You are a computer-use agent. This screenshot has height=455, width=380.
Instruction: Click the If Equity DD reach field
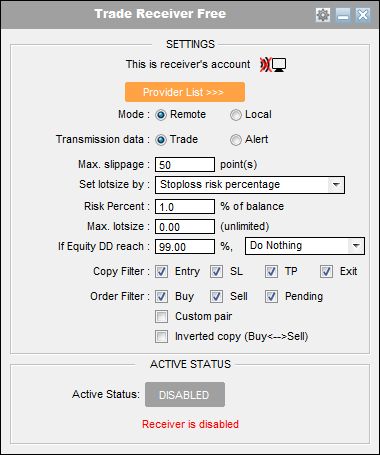point(185,247)
